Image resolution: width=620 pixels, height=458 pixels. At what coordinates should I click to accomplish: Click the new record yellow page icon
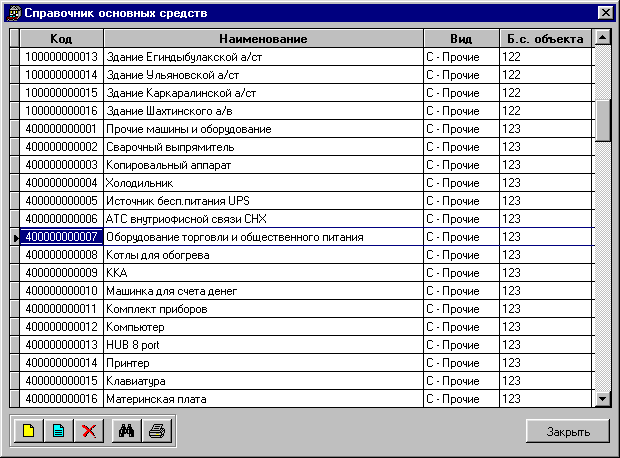coord(28,431)
